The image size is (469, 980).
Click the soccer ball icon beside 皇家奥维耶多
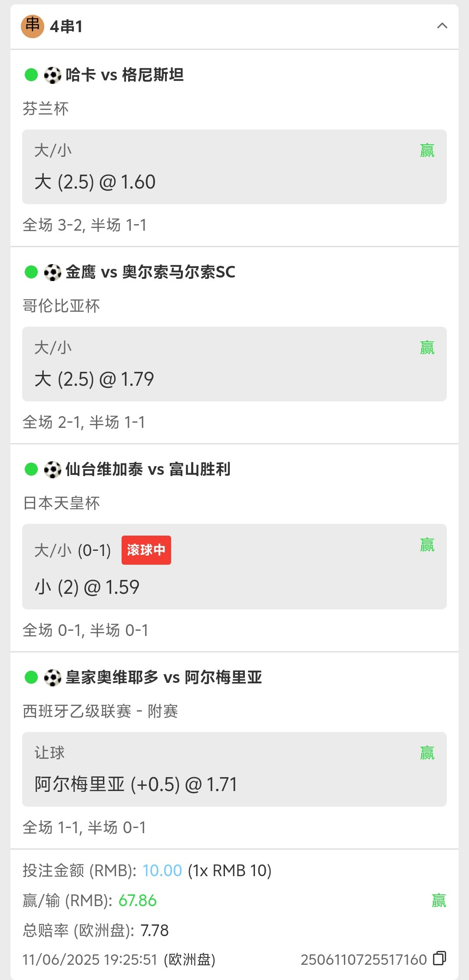[x=53, y=678]
